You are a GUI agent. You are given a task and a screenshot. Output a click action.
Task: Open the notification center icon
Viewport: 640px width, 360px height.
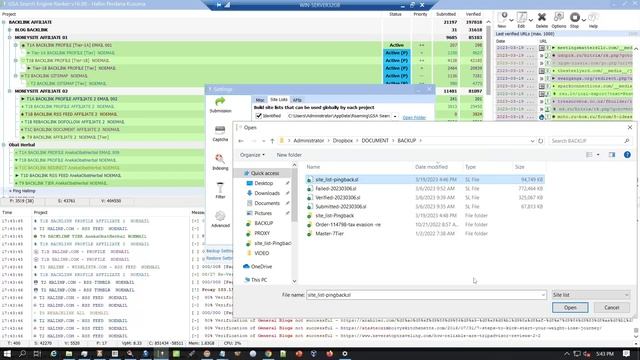pos(626,353)
